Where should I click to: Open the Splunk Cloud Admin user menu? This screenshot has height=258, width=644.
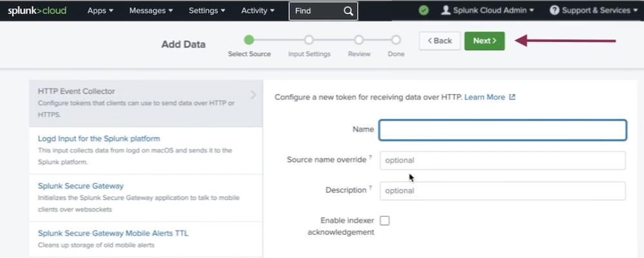tap(487, 10)
